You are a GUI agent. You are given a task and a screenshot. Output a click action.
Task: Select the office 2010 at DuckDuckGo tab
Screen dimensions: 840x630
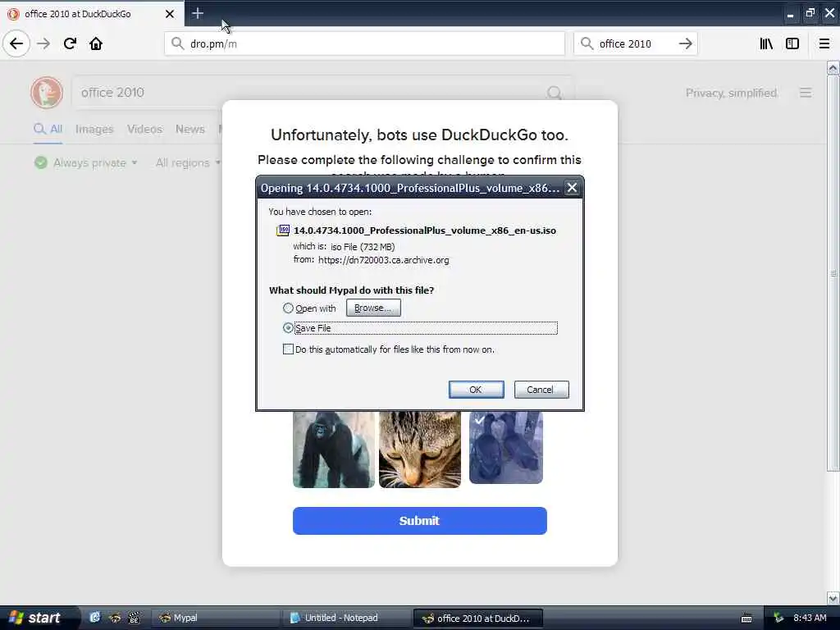(92, 13)
